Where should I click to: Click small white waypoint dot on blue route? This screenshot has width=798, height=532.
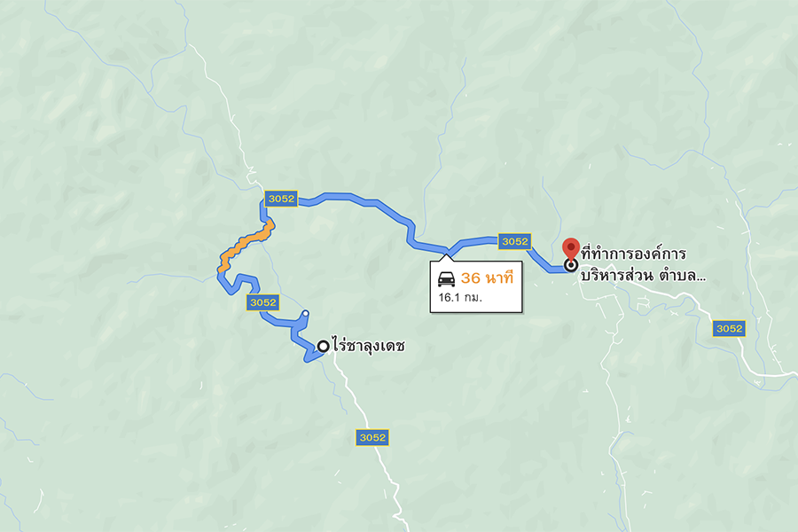[305, 314]
